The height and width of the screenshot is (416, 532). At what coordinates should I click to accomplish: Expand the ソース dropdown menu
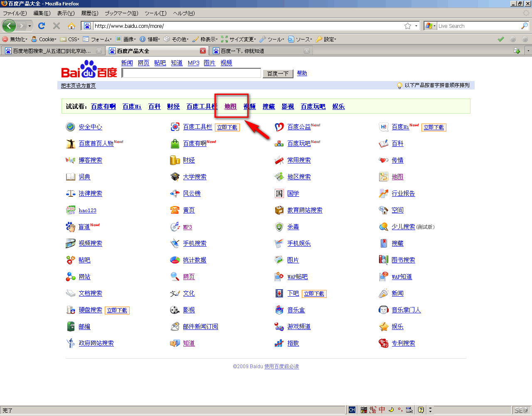300,39
